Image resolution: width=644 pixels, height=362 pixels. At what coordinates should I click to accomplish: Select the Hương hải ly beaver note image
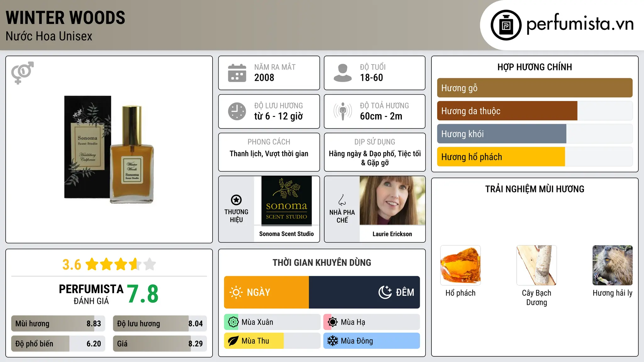click(x=613, y=265)
